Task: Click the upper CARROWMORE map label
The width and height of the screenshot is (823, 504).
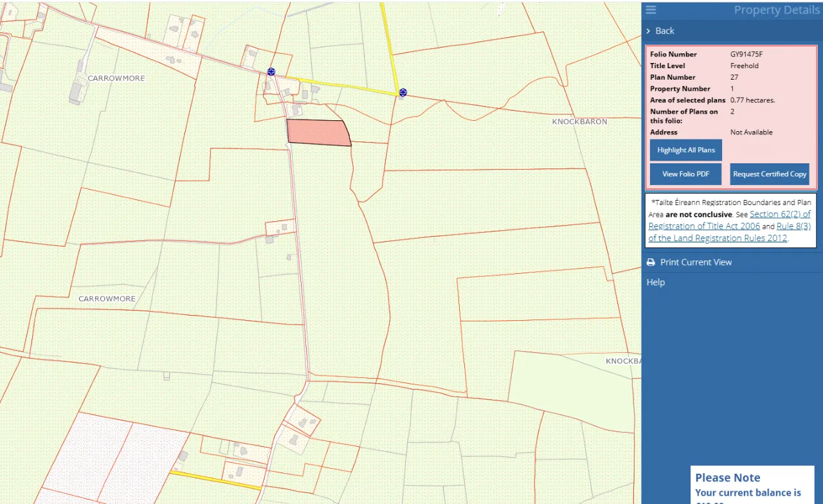Action: [116, 78]
